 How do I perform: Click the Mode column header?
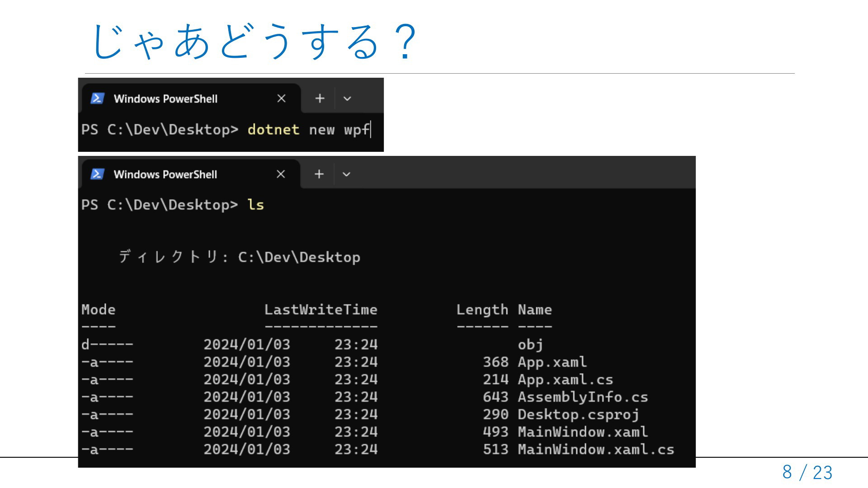click(x=98, y=310)
